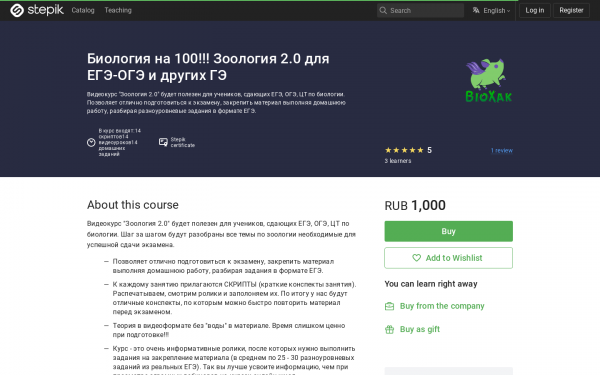Click the Add to Wishlist button
Screen dimensions: 600x375
coord(448,258)
